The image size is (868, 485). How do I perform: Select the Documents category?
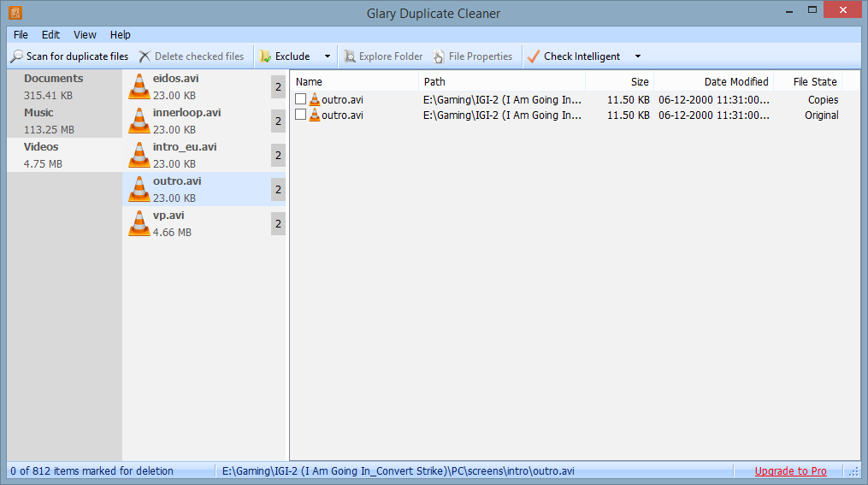click(65, 86)
